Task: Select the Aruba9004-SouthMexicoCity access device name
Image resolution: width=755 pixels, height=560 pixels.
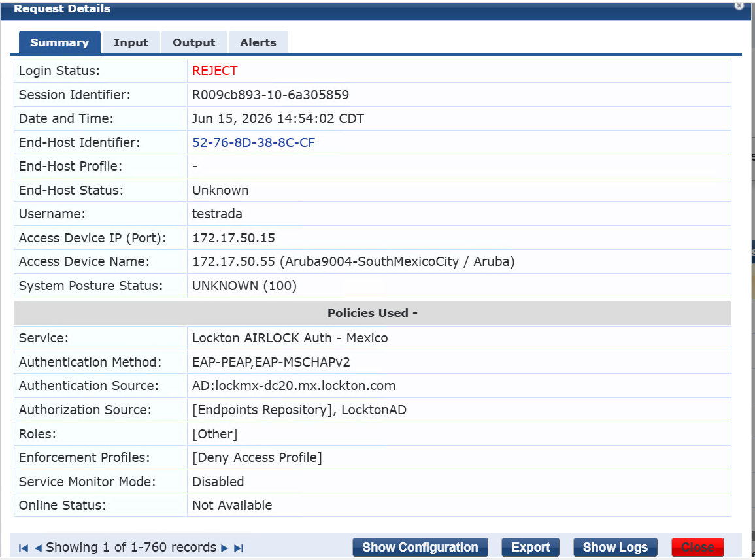Action: (x=354, y=261)
